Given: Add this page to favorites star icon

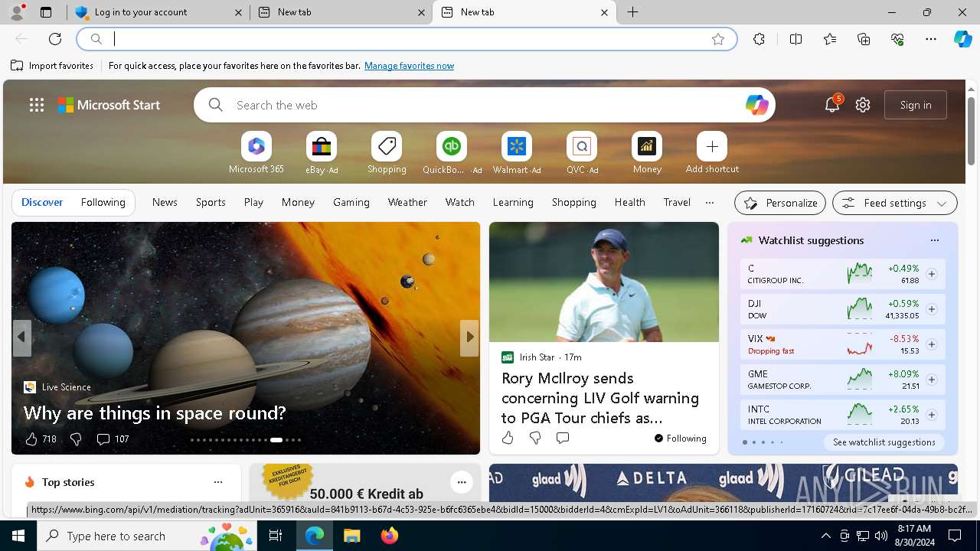Looking at the screenshot, I should [718, 39].
